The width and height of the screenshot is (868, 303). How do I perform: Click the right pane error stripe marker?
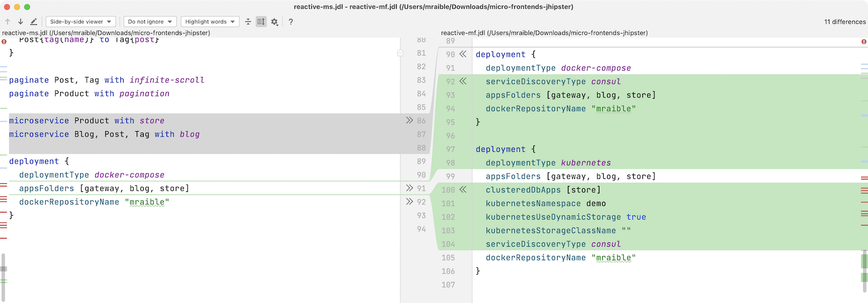point(864,42)
